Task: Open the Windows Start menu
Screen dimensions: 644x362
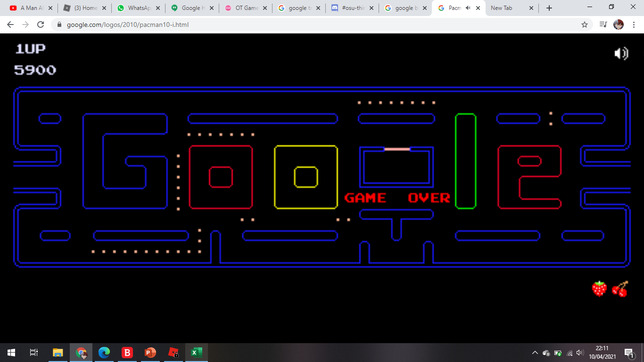Action: coord(11,353)
